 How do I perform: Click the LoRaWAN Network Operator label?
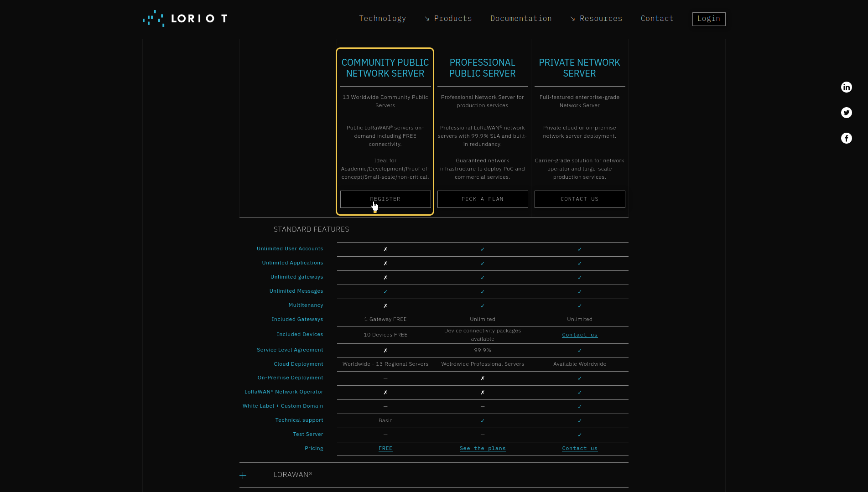pyautogui.click(x=284, y=392)
